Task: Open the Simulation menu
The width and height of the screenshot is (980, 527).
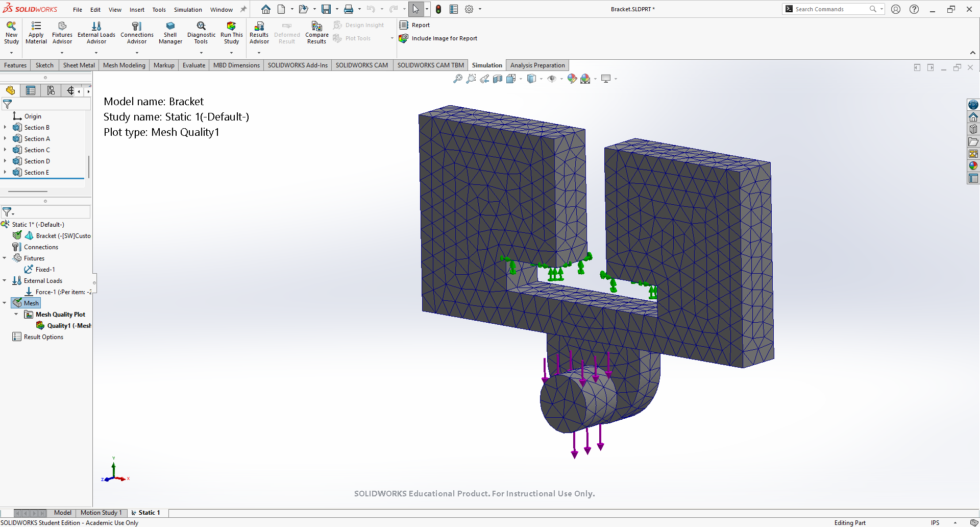Action: (x=188, y=10)
